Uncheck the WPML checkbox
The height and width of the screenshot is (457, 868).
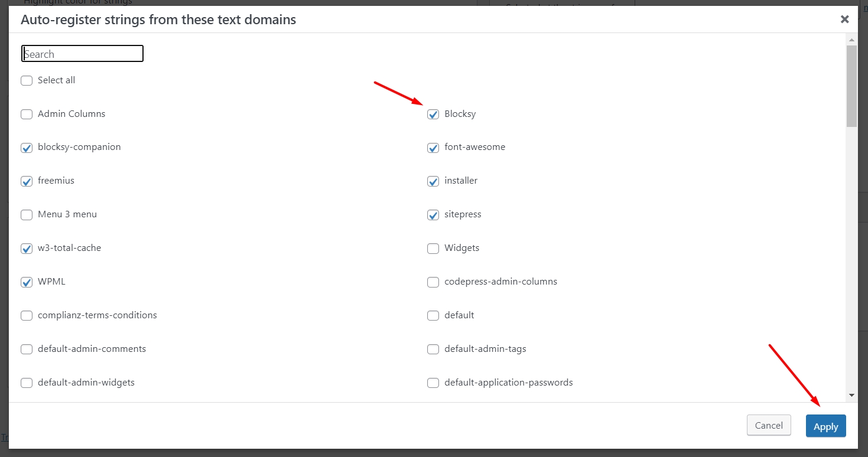[x=27, y=282]
